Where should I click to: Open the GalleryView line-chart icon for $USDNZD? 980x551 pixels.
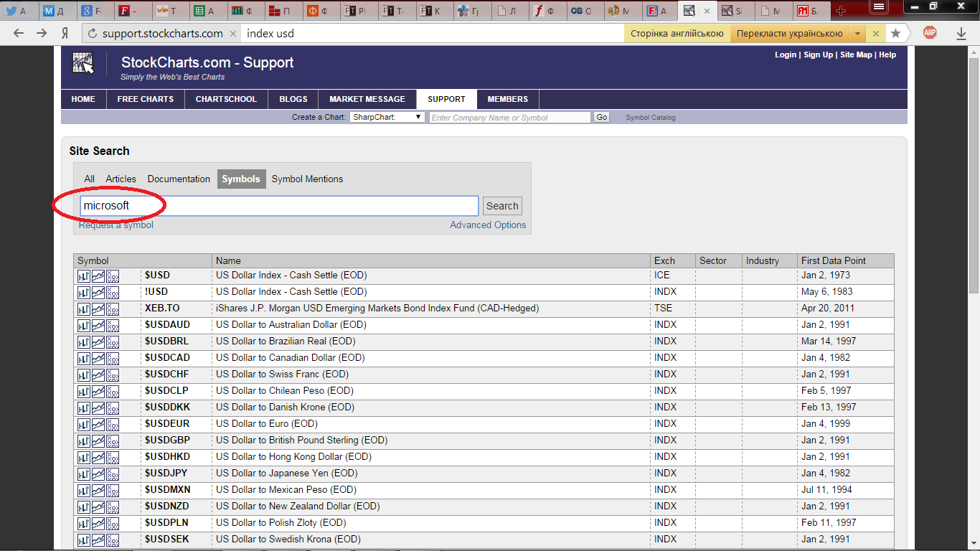coord(98,507)
